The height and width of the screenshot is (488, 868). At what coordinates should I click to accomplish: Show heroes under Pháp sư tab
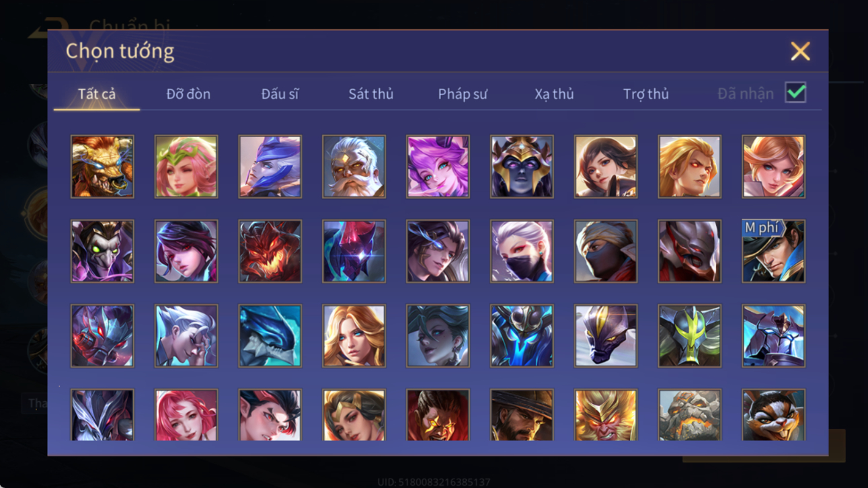click(463, 94)
